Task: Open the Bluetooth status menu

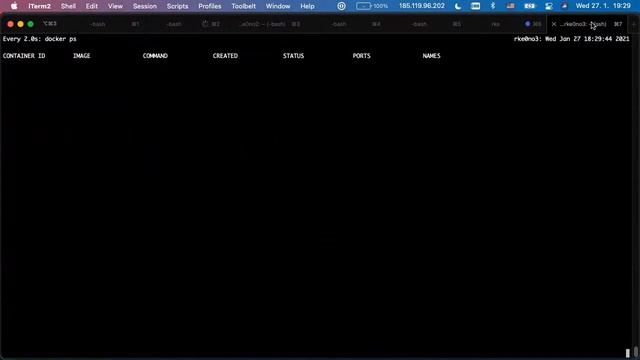Action: click(493, 6)
